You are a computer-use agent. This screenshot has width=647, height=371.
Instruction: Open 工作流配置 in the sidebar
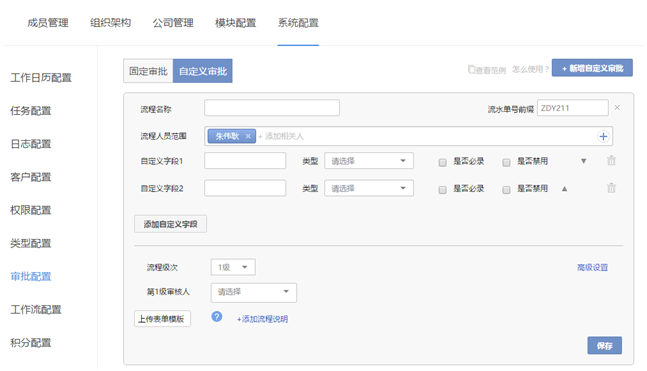coord(36,310)
